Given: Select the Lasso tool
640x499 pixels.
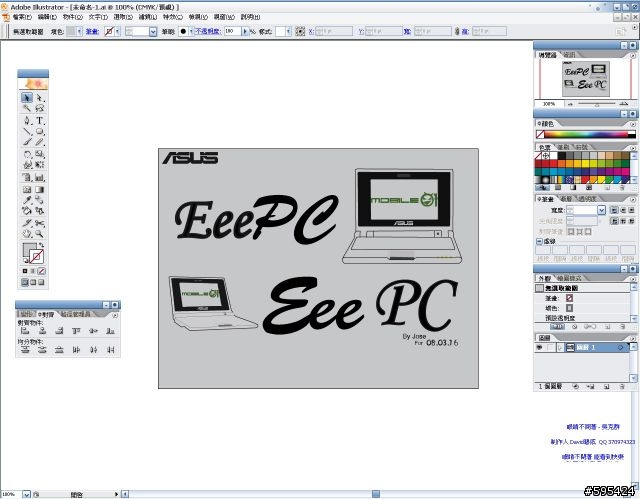Looking at the screenshot, I should click(x=40, y=108).
